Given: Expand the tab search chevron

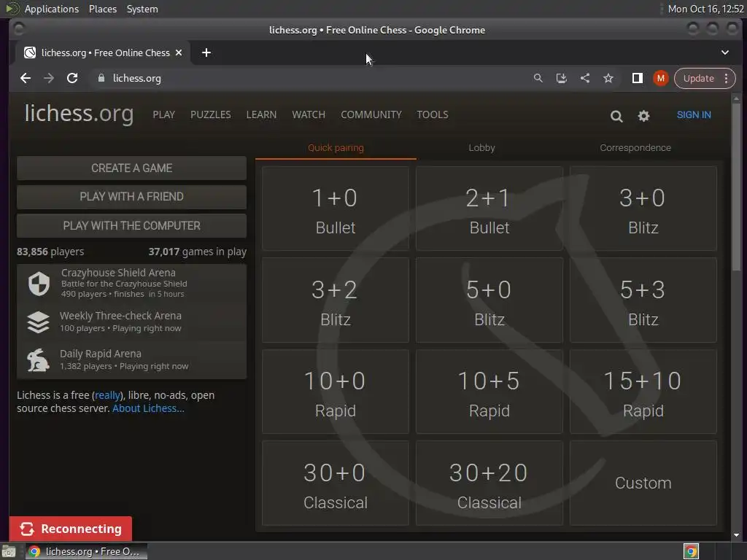Looking at the screenshot, I should [x=724, y=52].
